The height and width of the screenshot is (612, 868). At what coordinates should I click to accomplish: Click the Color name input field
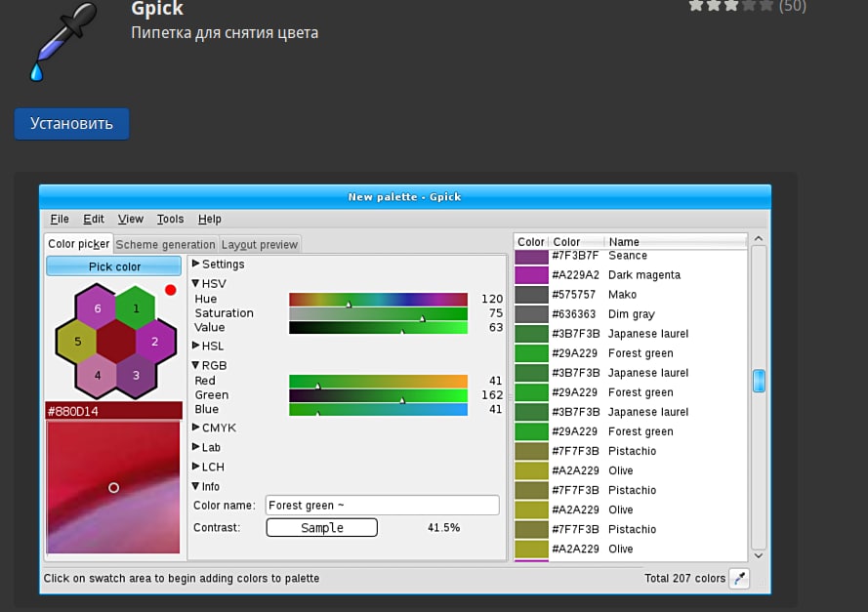point(383,506)
